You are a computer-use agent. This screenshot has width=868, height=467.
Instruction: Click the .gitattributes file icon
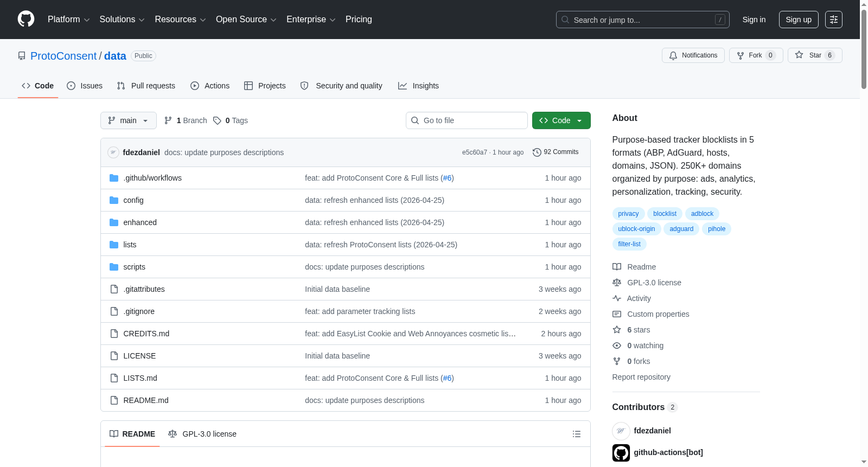coord(114,289)
